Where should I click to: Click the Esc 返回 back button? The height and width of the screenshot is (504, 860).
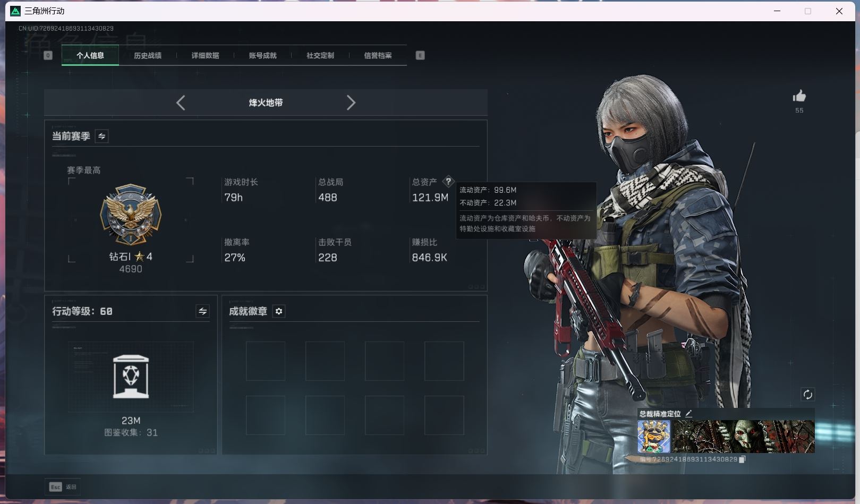(63, 486)
